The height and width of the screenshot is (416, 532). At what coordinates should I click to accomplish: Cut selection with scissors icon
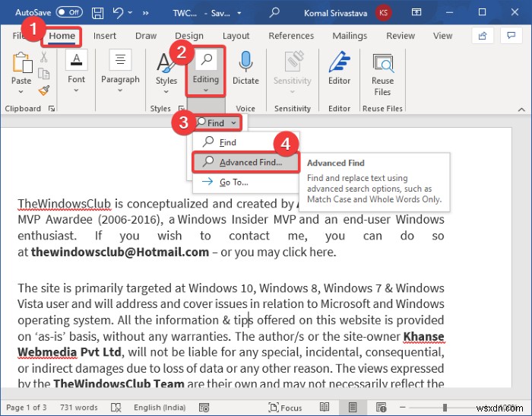tap(44, 57)
